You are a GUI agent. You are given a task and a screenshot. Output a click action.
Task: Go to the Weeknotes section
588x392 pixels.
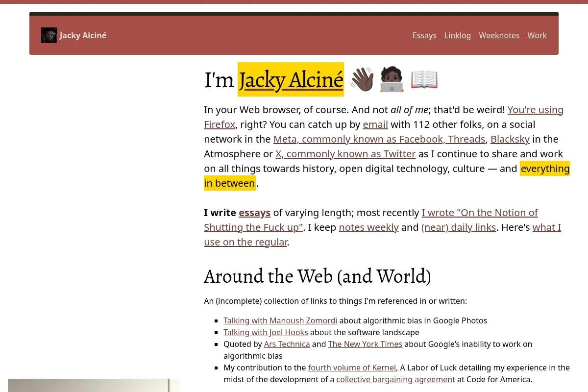pos(499,35)
